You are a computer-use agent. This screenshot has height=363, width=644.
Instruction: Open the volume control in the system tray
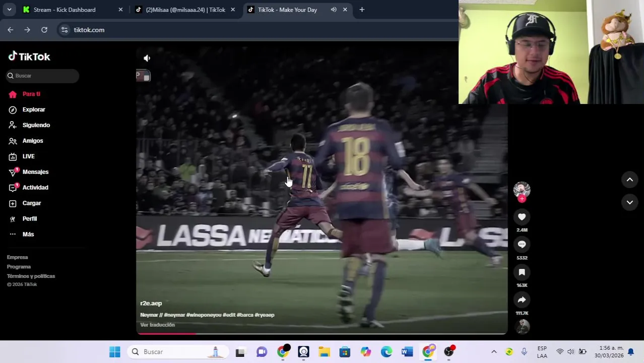tap(570, 352)
